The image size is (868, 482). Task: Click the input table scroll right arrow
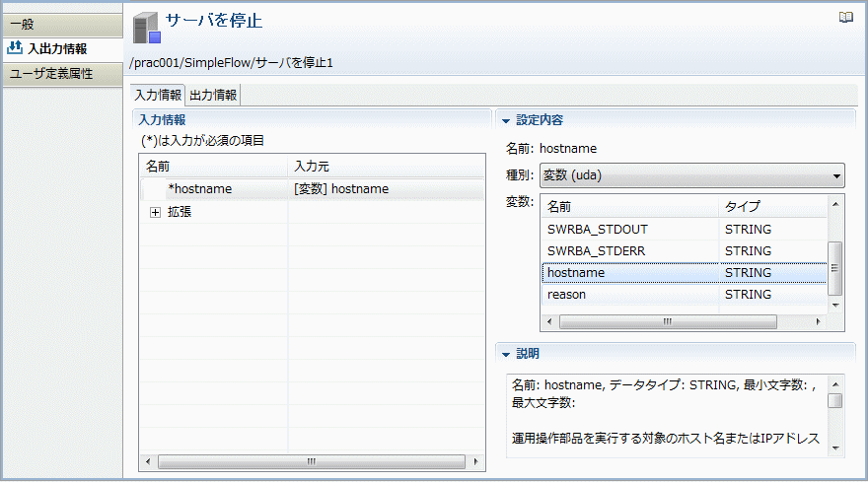tap(476, 461)
